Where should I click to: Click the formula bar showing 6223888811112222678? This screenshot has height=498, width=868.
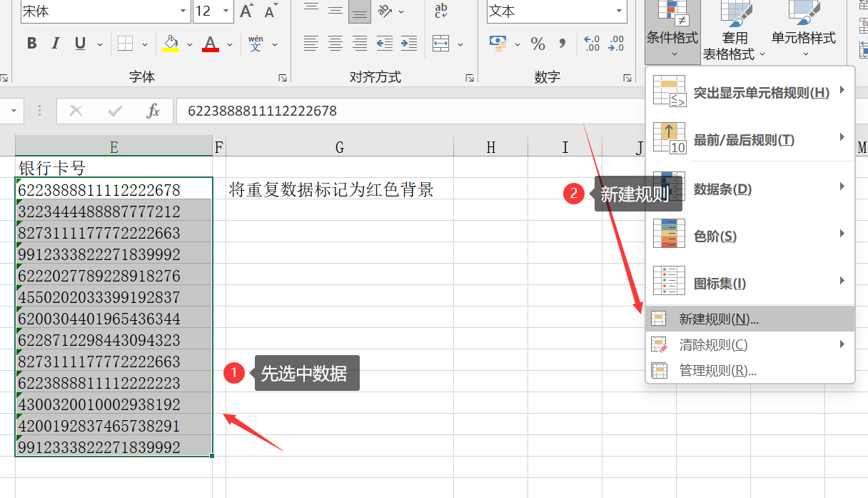tap(357, 111)
